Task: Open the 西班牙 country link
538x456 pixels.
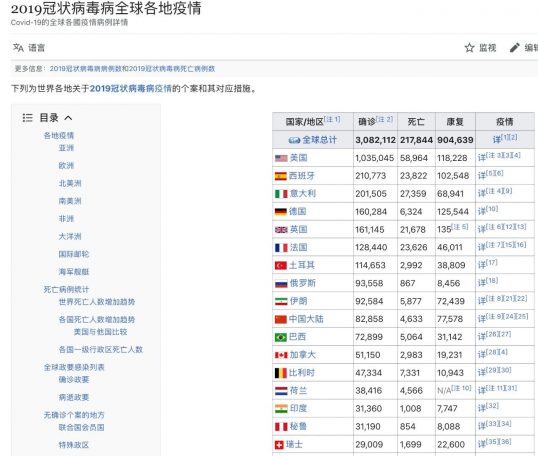Action: pos(302,176)
